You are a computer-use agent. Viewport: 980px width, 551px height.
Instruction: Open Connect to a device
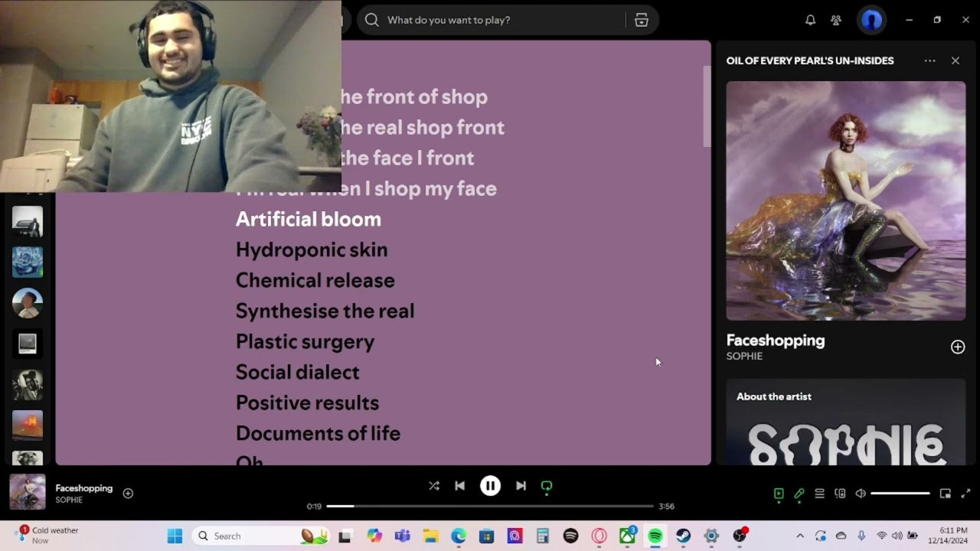tap(840, 494)
